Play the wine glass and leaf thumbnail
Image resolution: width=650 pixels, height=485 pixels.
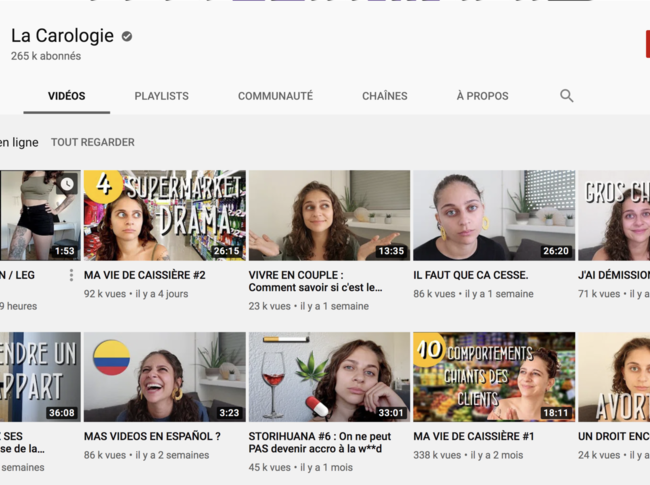point(329,377)
